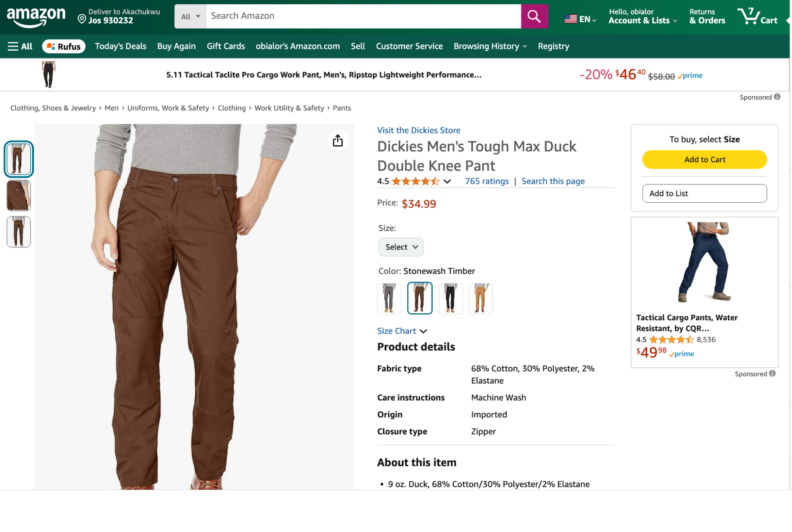
Task: Expand the Size Chart section
Action: pyautogui.click(x=402, y=331)
